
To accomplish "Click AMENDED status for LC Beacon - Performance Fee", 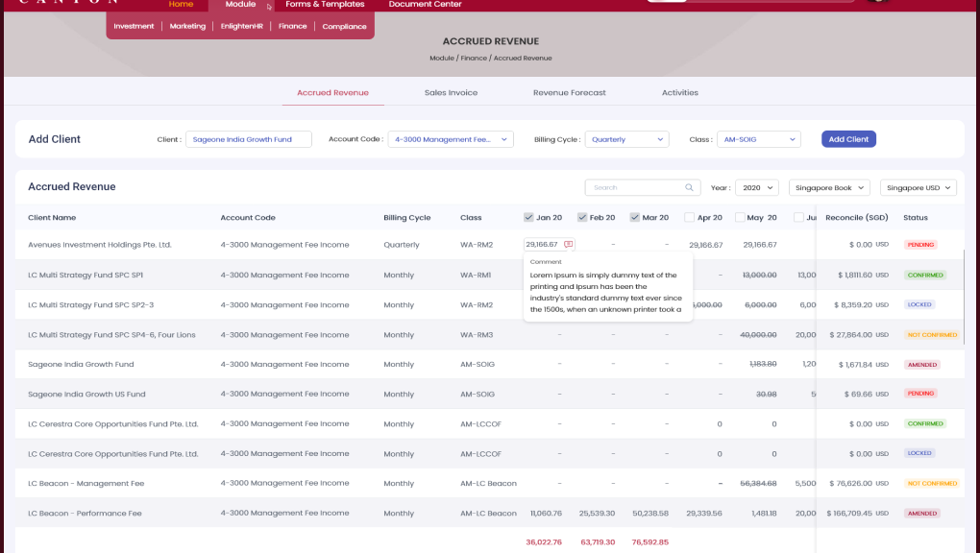I will [922, 513].
